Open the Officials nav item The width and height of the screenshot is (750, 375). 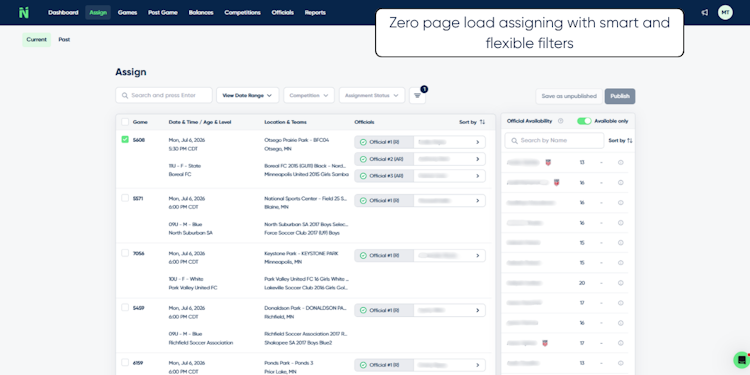283,12
